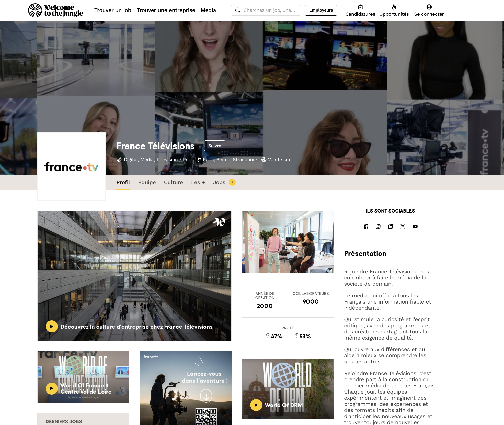Open France Télévisions Facebook page
This screenshot has width=504, height=425.
[x=366, y=226]
